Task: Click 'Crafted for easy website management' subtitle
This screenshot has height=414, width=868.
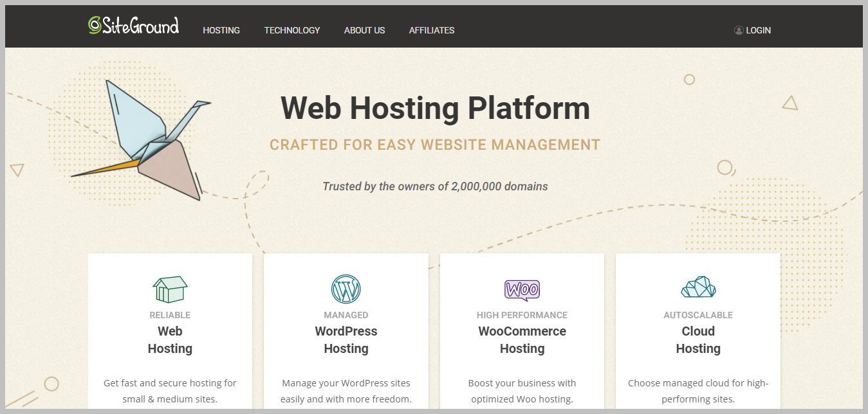Action: click(x=435, y=145)
